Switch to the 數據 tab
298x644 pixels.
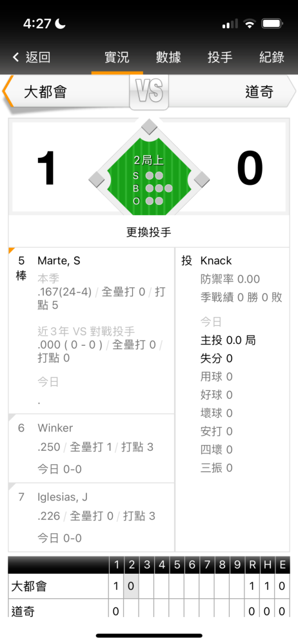coord(168,57)
